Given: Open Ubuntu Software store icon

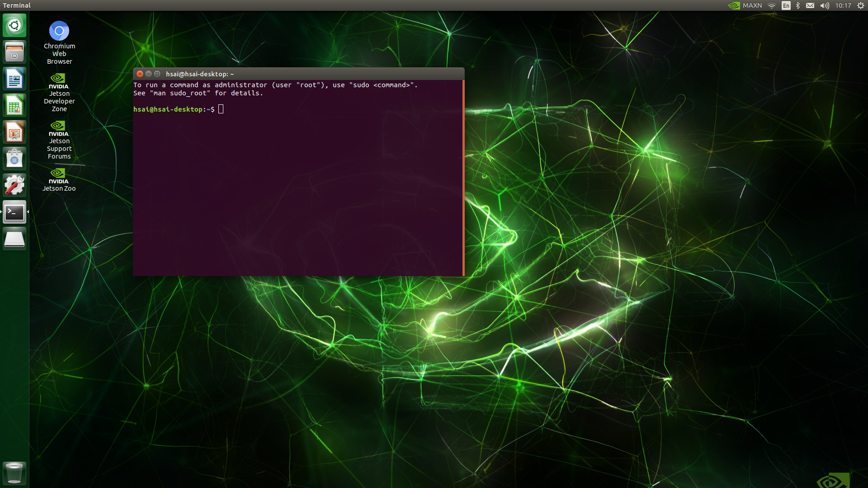Looking at the screenshot, I should tap(14, 159).
